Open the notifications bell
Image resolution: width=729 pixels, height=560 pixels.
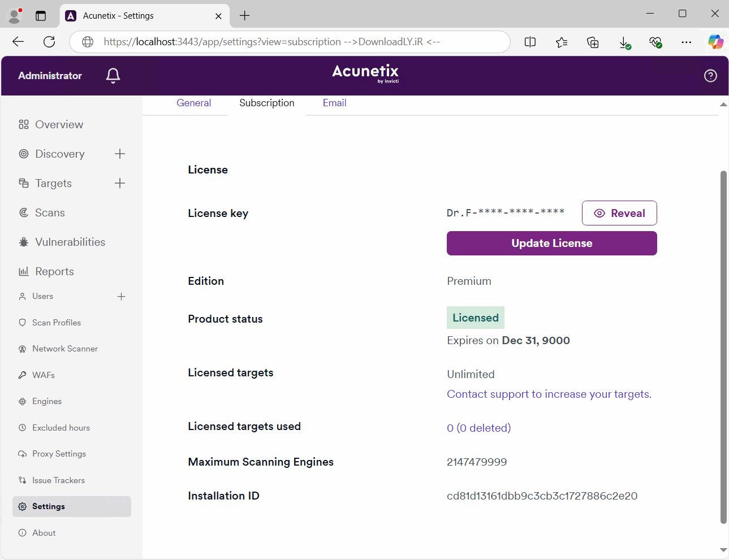113,76
